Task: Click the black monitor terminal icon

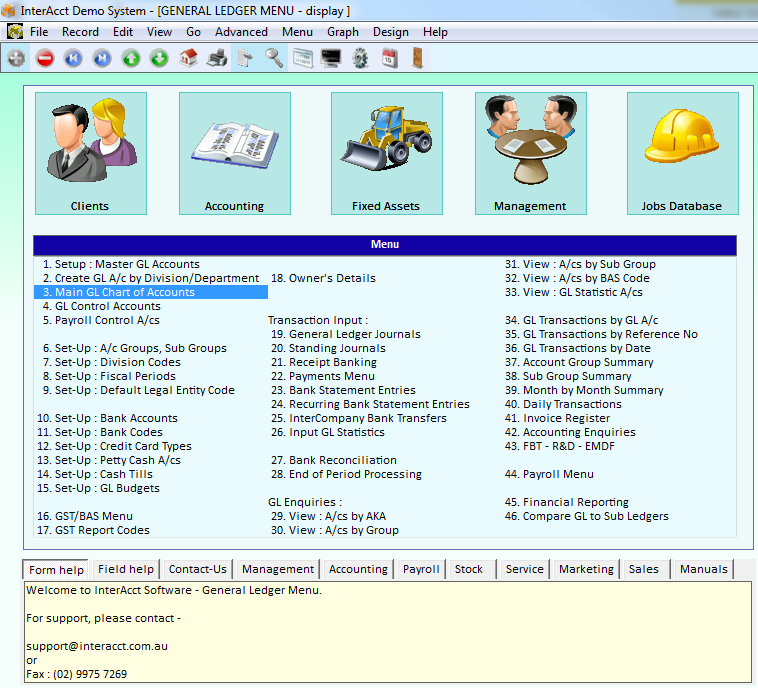Action: pyautogui.click(x=331, y=59)
